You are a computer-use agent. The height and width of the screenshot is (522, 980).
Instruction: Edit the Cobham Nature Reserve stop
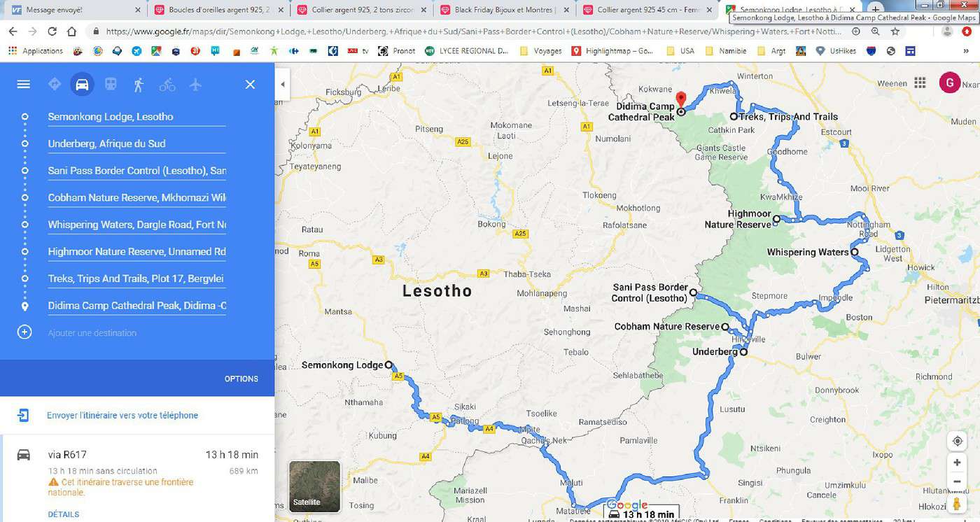coord(136,197)
